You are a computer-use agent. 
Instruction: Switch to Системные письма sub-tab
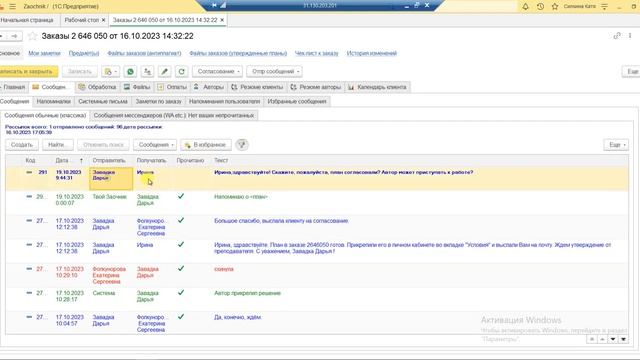coord(103,101)
